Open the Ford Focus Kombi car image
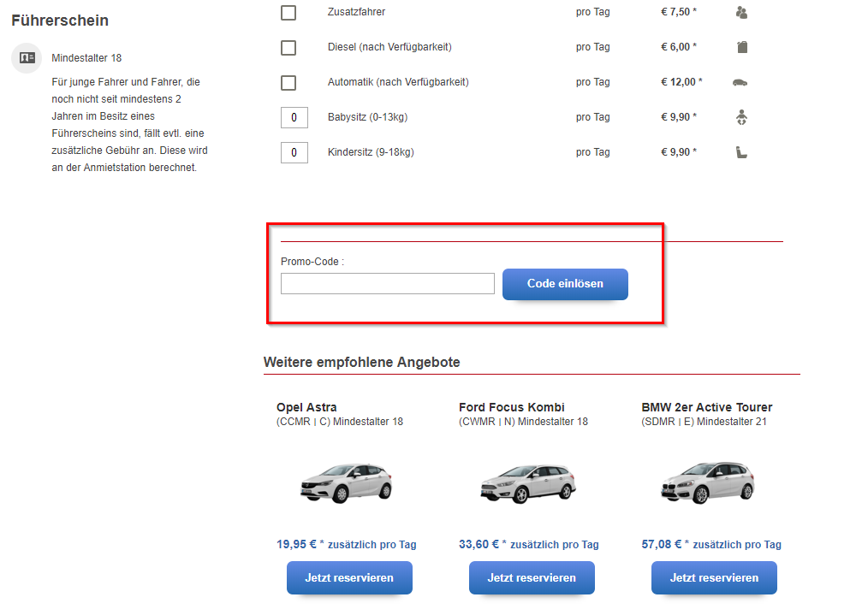 coord(528,482)
